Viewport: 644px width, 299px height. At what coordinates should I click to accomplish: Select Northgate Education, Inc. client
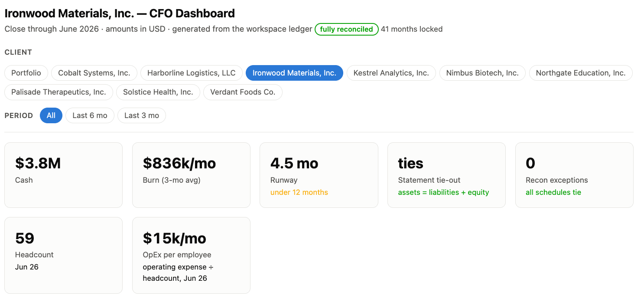click(x=581, y=73)
